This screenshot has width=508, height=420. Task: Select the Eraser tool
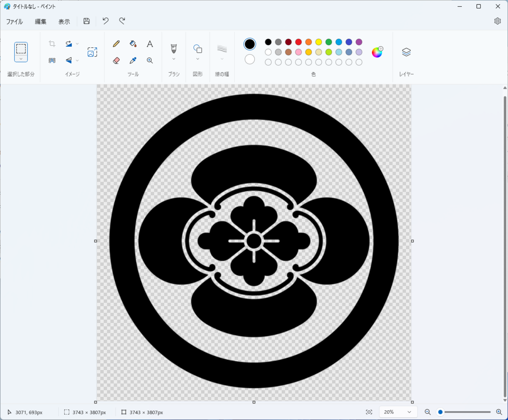116,61
